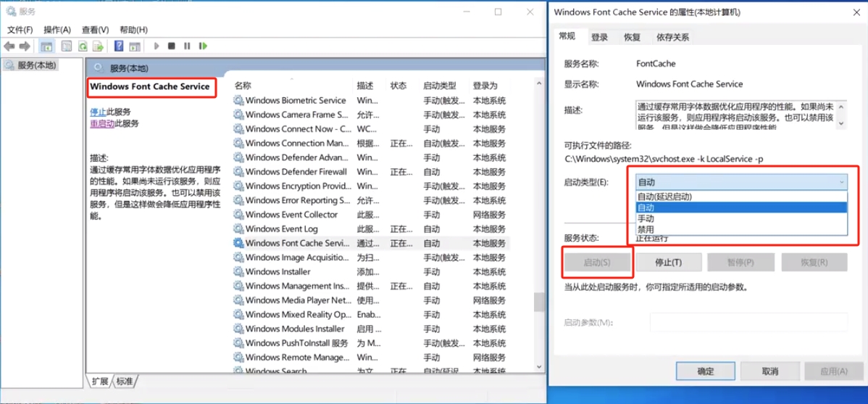Click the 取消 button
Viewport: 868px width, 404px height.
[770, 371]
